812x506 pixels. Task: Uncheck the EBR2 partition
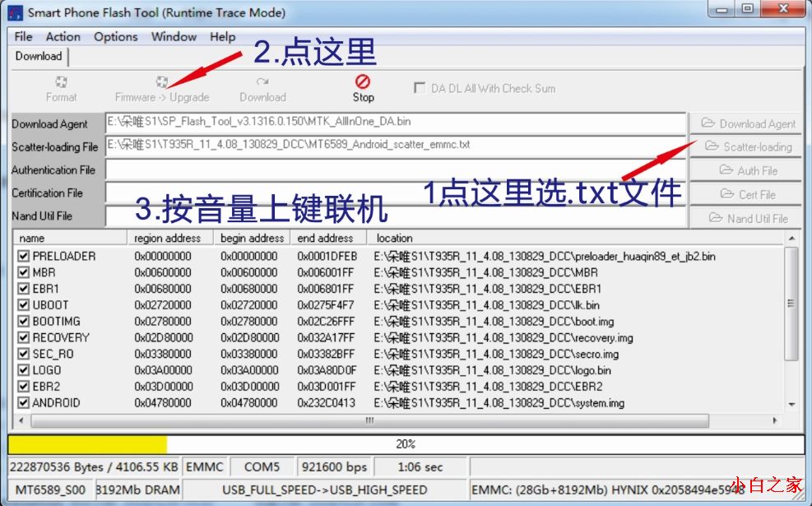click(x=23, y=387)
